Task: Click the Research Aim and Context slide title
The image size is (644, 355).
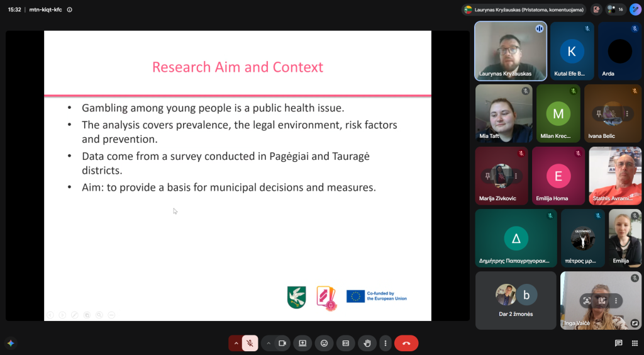Action: pos(238,67)
